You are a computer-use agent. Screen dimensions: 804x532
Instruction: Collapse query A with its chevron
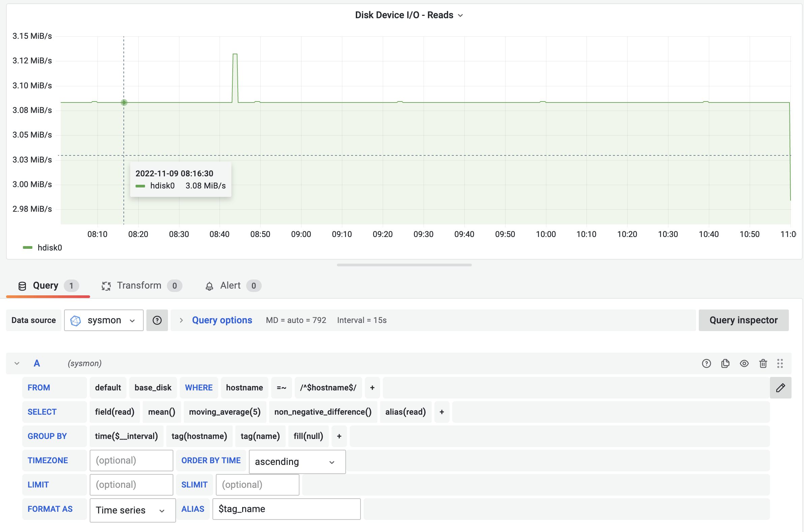coord(17,363)
